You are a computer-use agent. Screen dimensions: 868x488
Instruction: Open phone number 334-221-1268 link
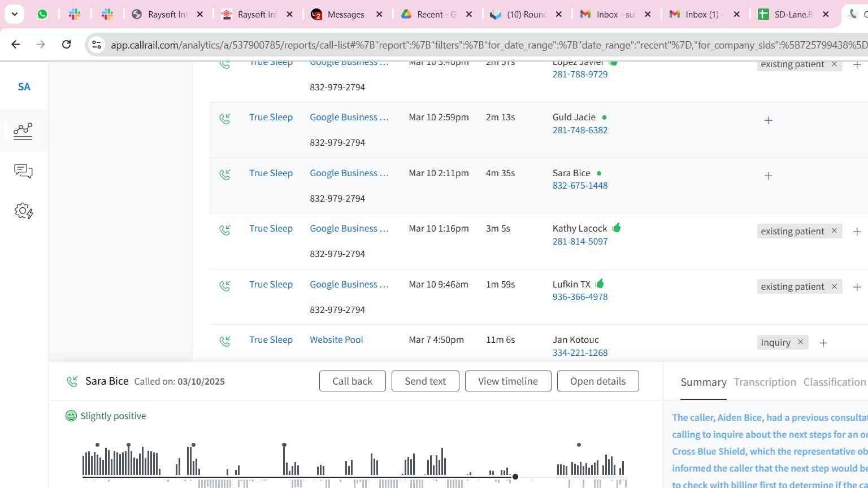coord(580,352)
